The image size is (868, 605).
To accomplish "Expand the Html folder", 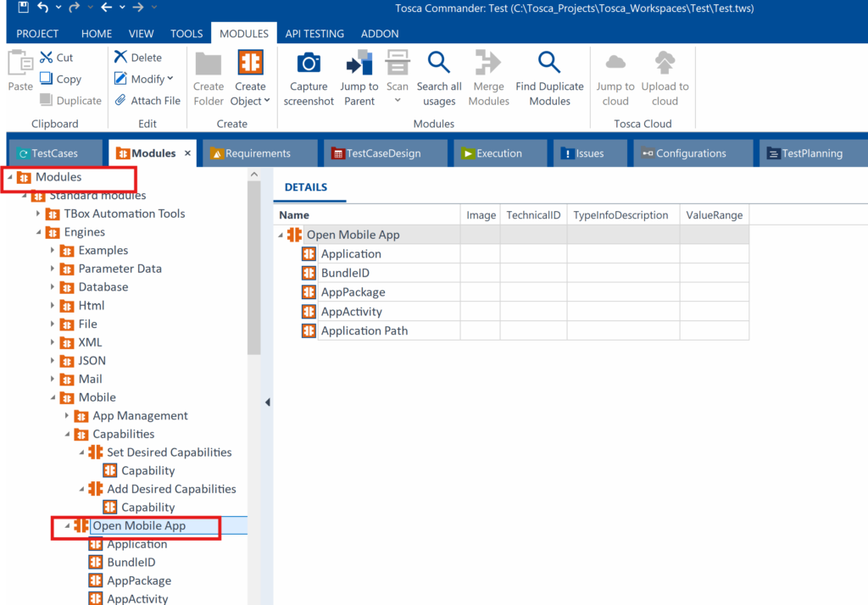I will pyautogui.click(x=53, y=306).
